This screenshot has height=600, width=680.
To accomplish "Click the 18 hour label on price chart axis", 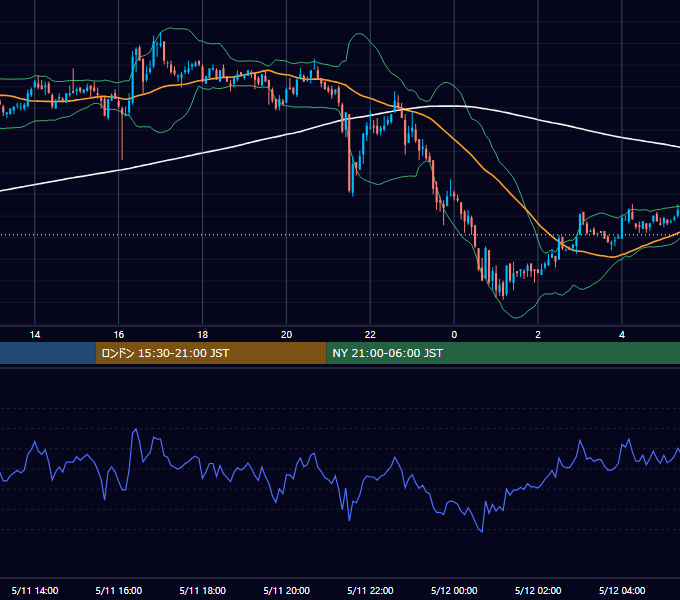I will 203,335.
